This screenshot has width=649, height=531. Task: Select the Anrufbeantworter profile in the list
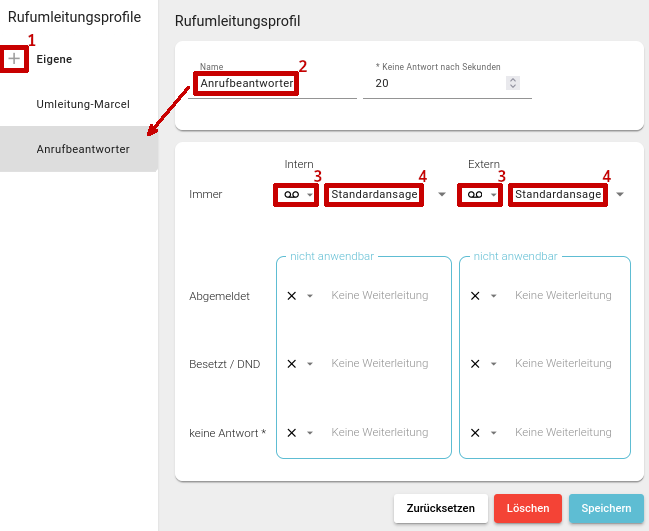pos(83,149)
